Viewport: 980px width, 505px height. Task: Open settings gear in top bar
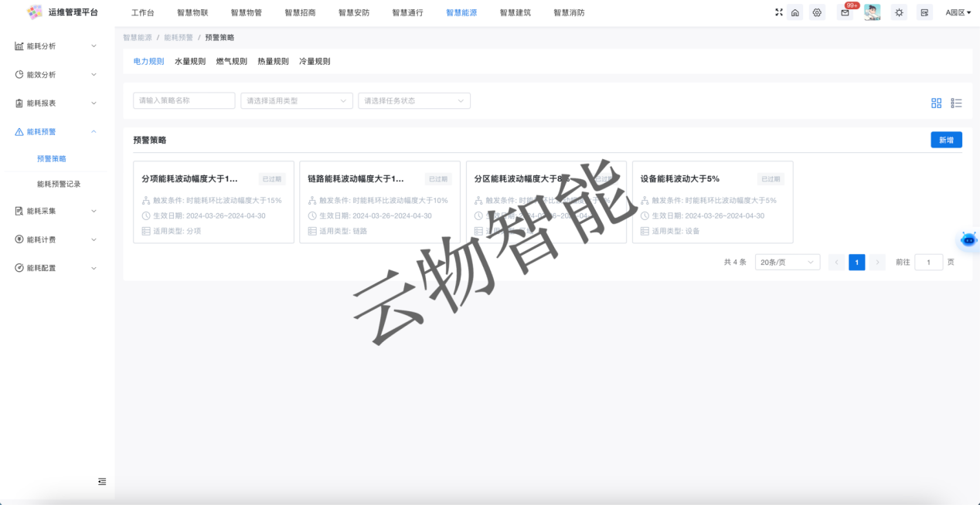(x=817, y=12)
